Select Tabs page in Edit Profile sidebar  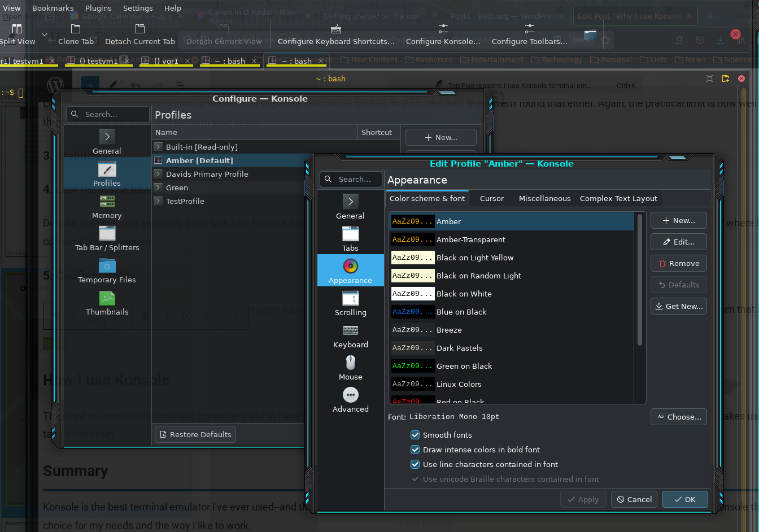[350, 239]
